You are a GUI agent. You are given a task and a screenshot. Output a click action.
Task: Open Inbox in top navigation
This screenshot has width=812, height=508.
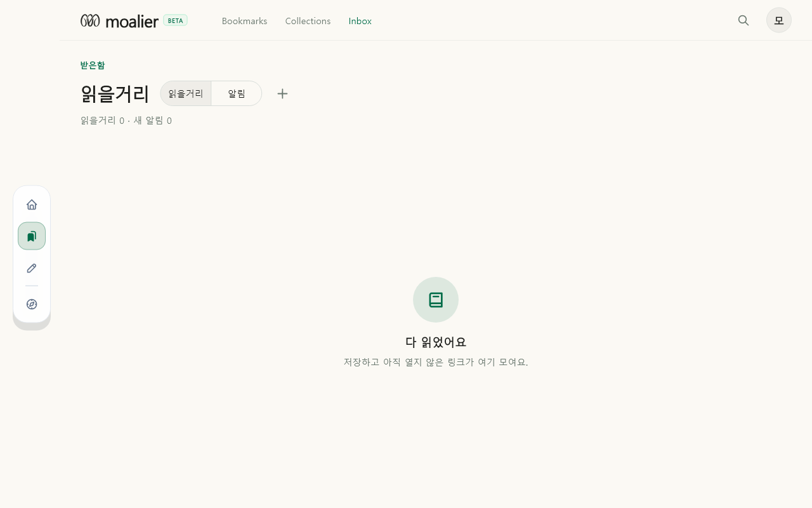tap(360, 21)
